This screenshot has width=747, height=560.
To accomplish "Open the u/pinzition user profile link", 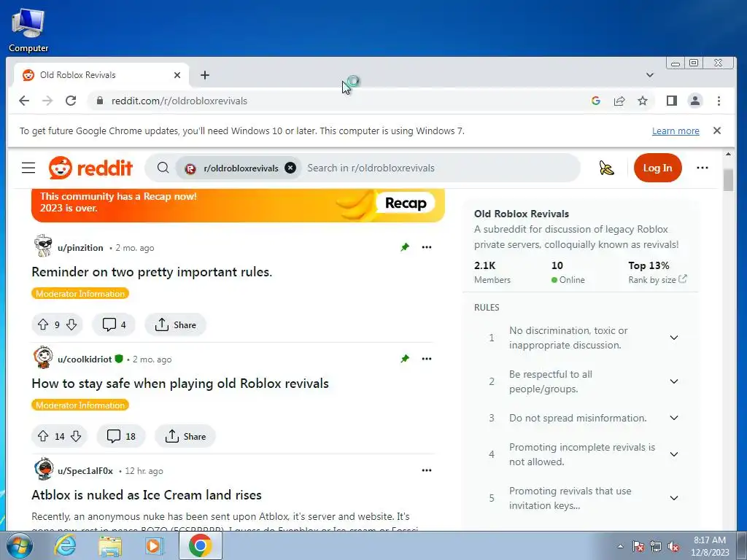I will 80,248.
